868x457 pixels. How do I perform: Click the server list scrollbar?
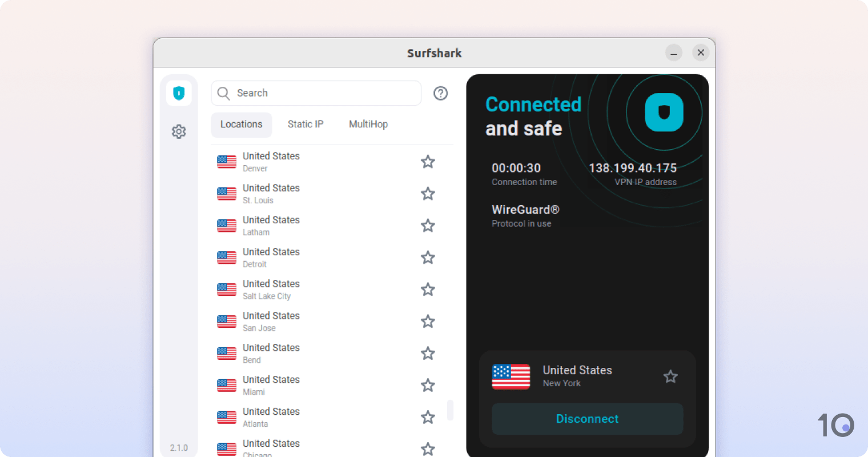pyautogui.click(x=450, y=410)
